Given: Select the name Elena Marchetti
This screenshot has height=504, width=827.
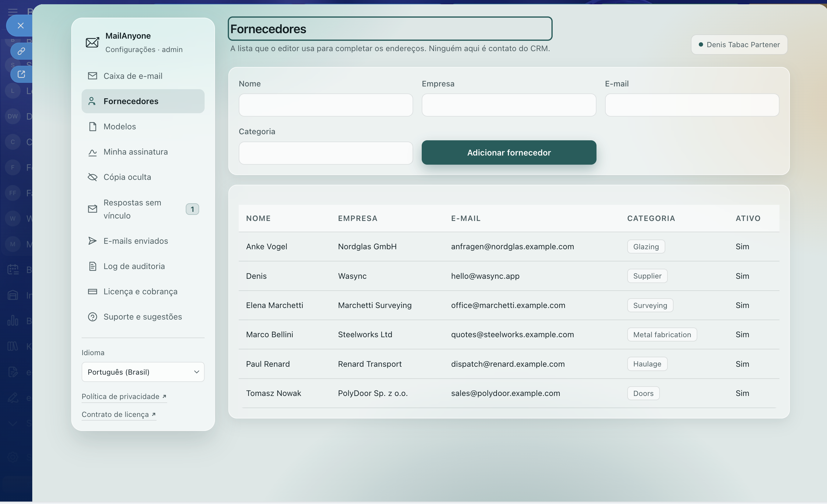Looking at the screenshot, I should [274, 305].
